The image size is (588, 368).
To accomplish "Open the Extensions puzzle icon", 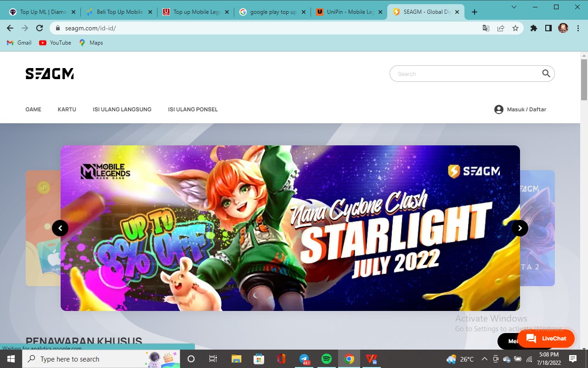I will point(534,28).
